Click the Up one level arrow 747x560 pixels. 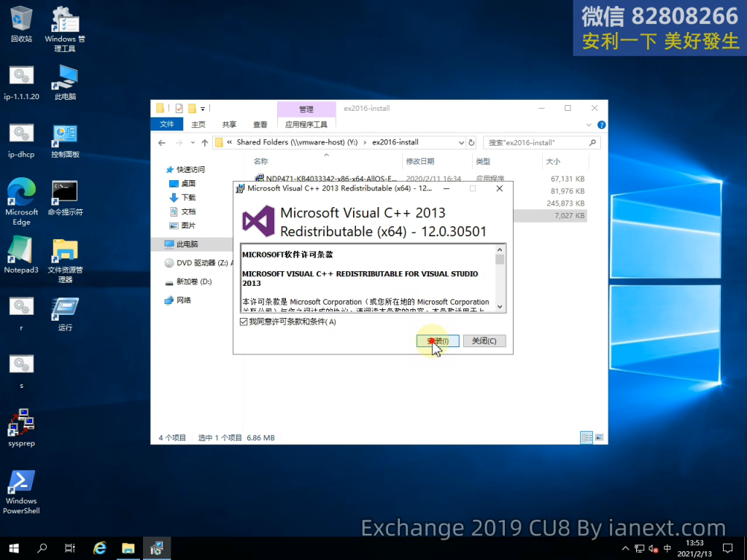(x=205, y=143)
